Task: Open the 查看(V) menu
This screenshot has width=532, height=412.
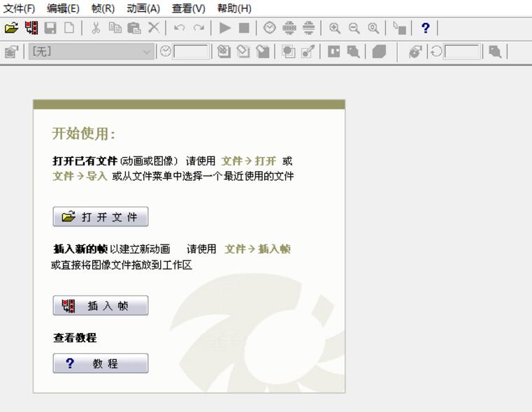Action: (x=189, y=8)
